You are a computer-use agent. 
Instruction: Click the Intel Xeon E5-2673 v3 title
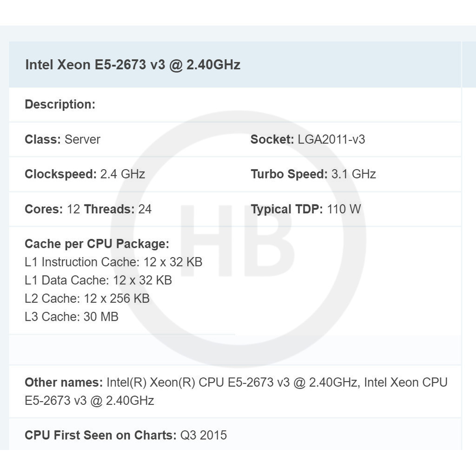(132, 65)
